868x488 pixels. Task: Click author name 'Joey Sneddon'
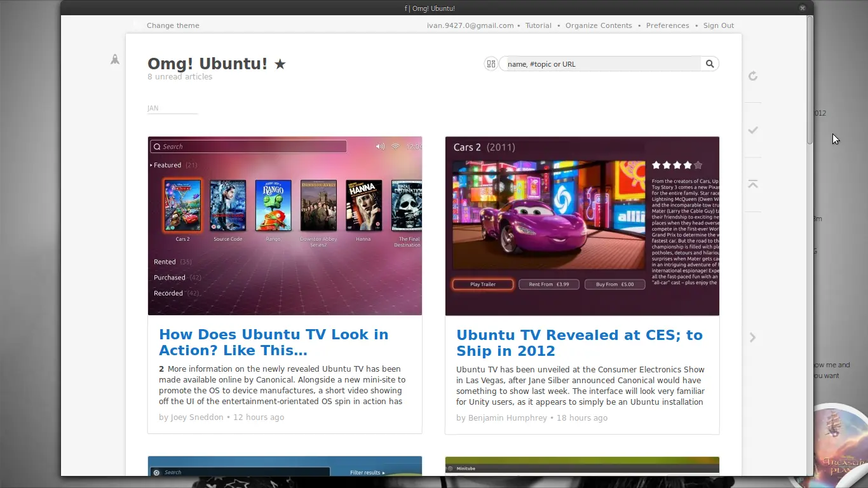click(197, 417)
